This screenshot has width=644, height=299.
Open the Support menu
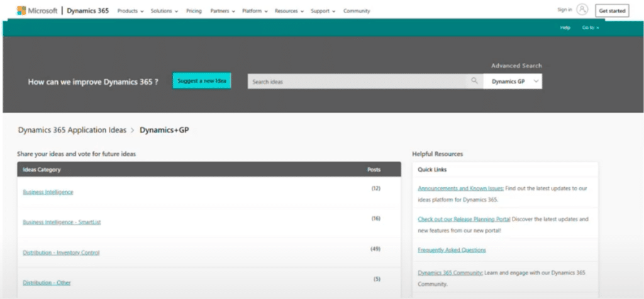323,11
